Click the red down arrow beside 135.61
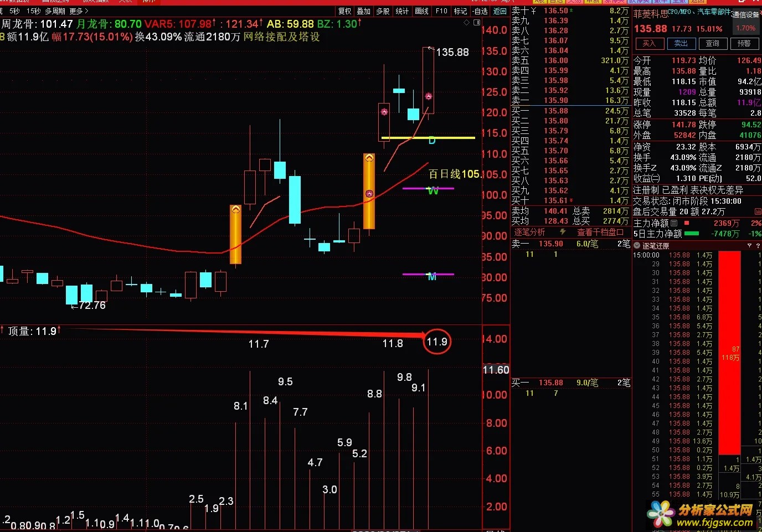This screenshot has height=532, width=762. point(571,200)
